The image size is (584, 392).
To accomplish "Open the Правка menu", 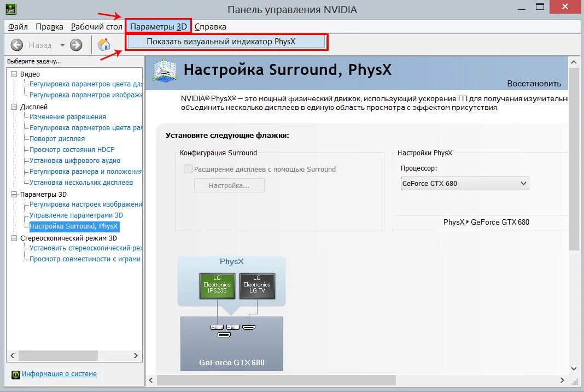I will click(x=50, y=27).
